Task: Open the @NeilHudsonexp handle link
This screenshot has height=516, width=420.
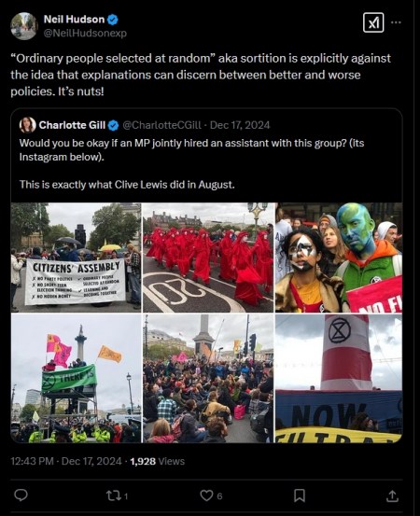Action: 85,34
